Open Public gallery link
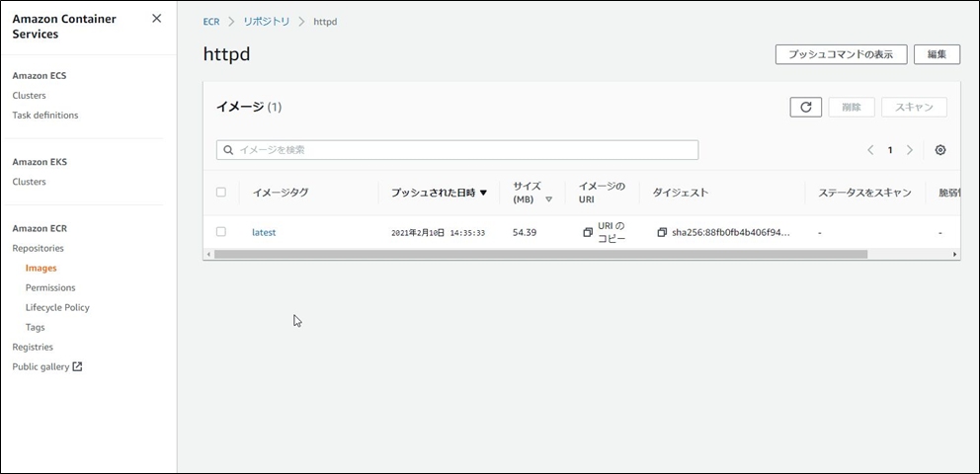This screenshot has width=980, height=474. [x=41, y=366]
